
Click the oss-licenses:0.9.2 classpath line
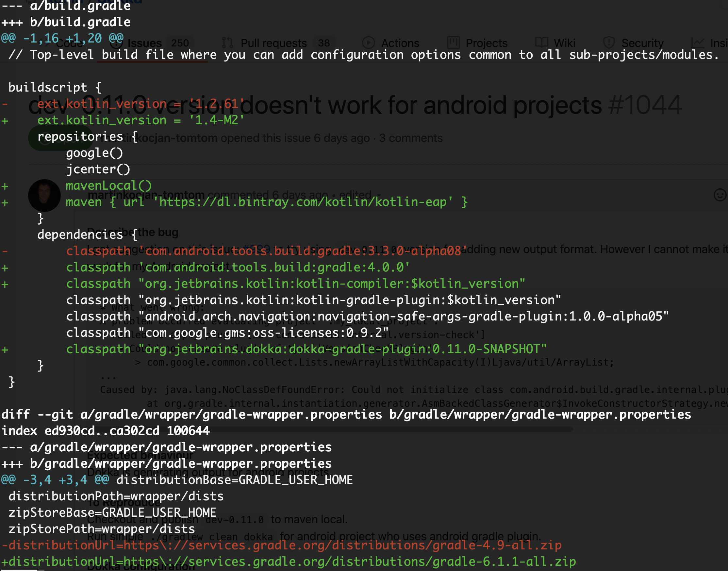[227, 333]
